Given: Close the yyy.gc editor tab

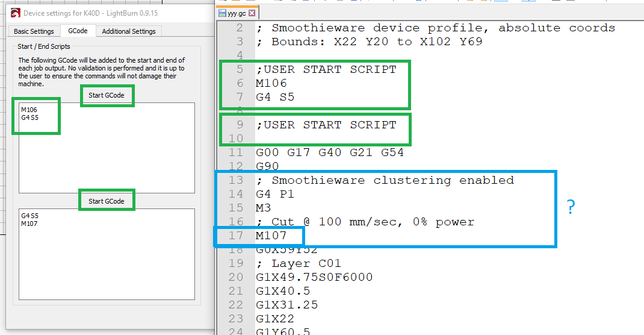Looking at the screenshot, I should coord(252,13).
